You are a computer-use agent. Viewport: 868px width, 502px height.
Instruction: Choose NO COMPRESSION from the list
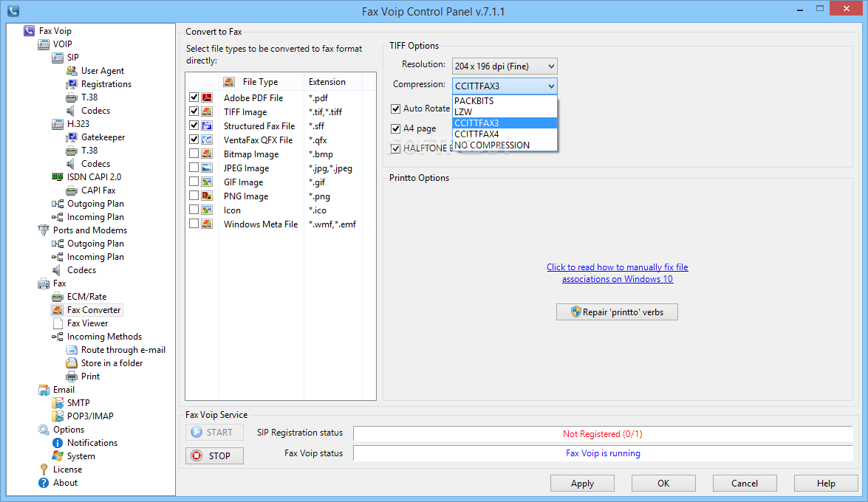point(505,145)
